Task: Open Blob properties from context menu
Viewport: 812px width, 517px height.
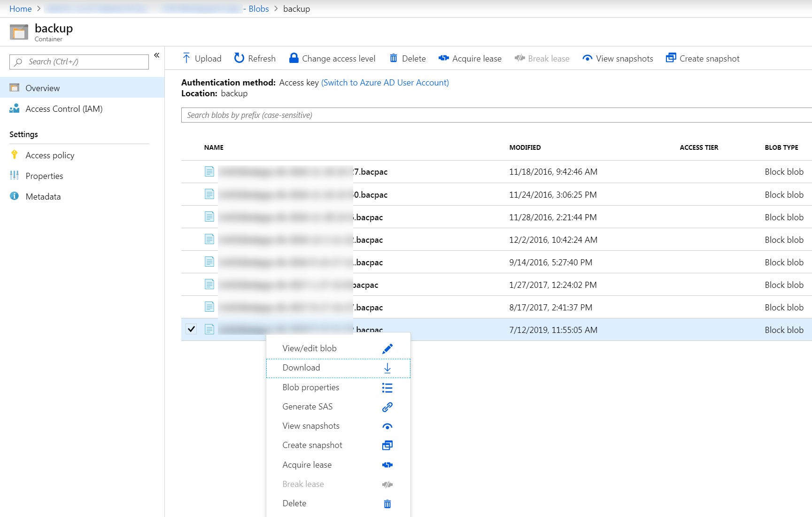Action: pyautogui.click(x=310, y=387)
